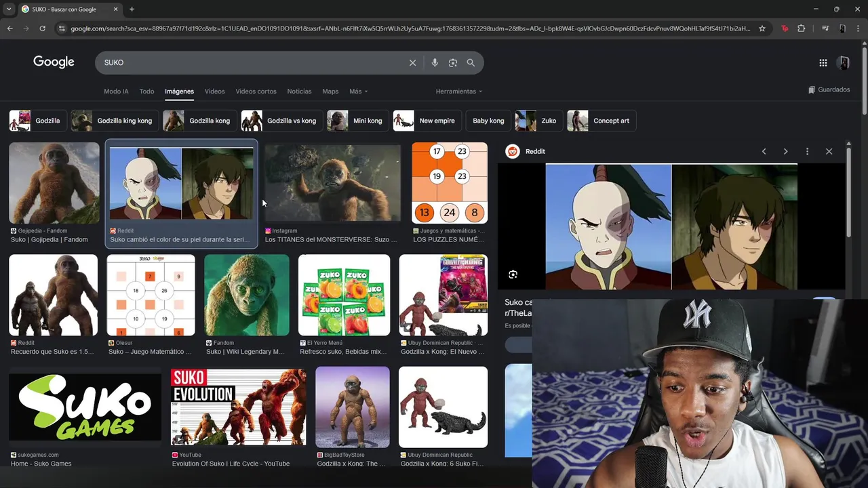Filter by Godzilla kong chip

(200, 121)
